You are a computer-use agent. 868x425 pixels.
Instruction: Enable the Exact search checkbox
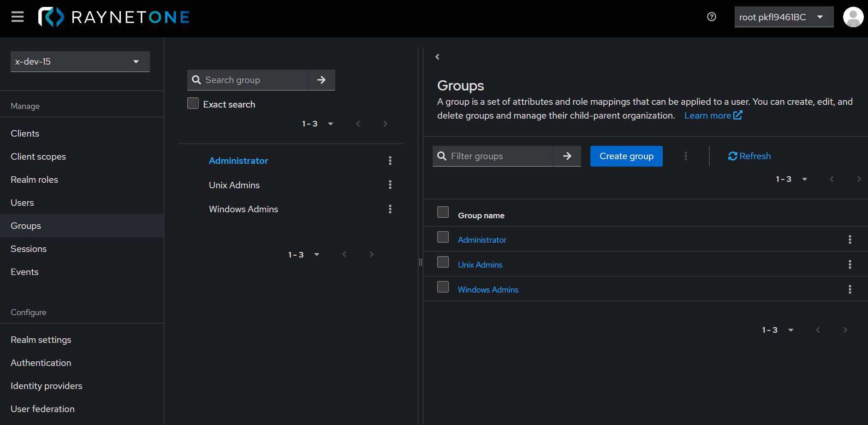[193, 103]
